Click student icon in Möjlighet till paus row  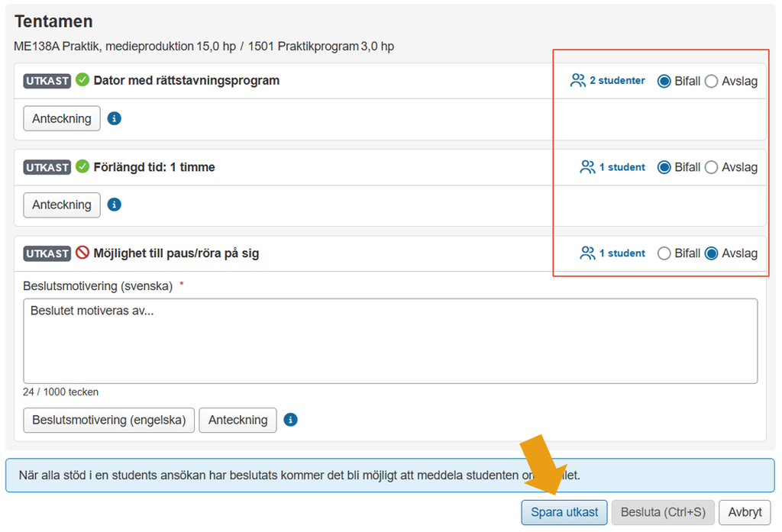pyautogui.click(x=587, y=253)
